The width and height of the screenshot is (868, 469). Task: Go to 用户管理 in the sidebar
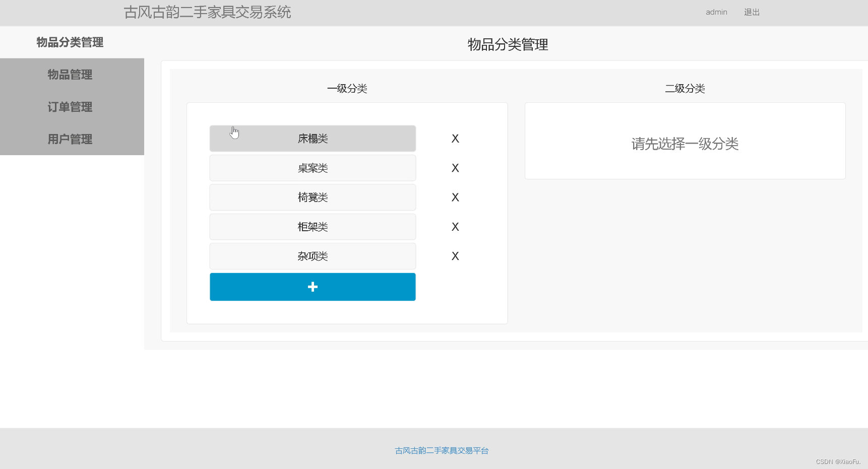[70, 139]
